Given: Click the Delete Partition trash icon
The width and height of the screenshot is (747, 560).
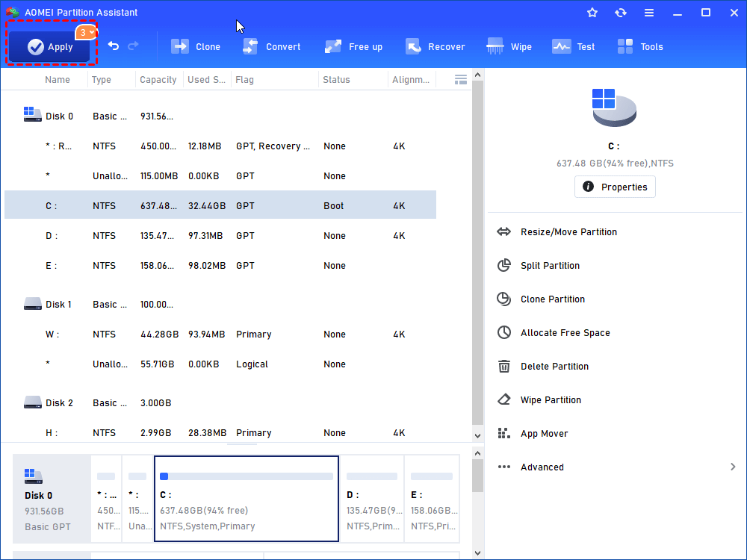Looking at the screenshot, I should [504, 366].
